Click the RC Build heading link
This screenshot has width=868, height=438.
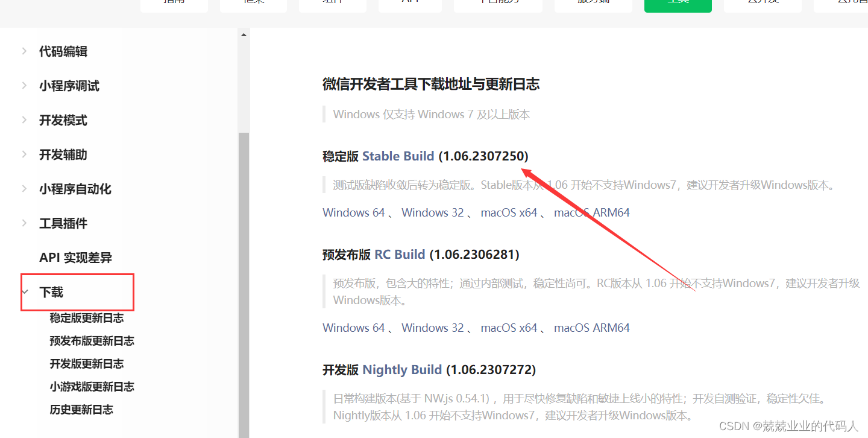(x=400, y=255)
